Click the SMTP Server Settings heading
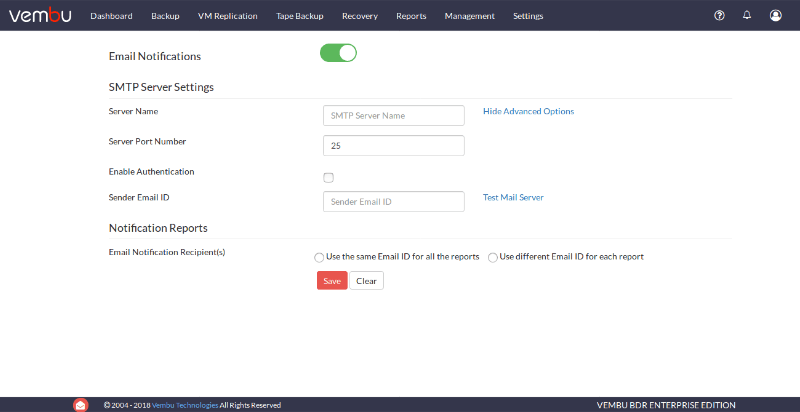This screenshot has width=800, height=412. 161,87
